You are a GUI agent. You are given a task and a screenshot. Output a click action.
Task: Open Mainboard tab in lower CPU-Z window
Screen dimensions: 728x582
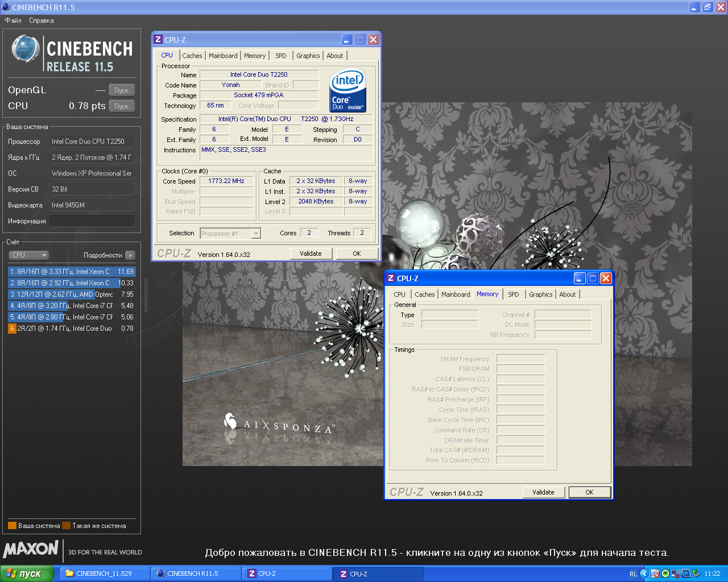(x=456, y=294)
